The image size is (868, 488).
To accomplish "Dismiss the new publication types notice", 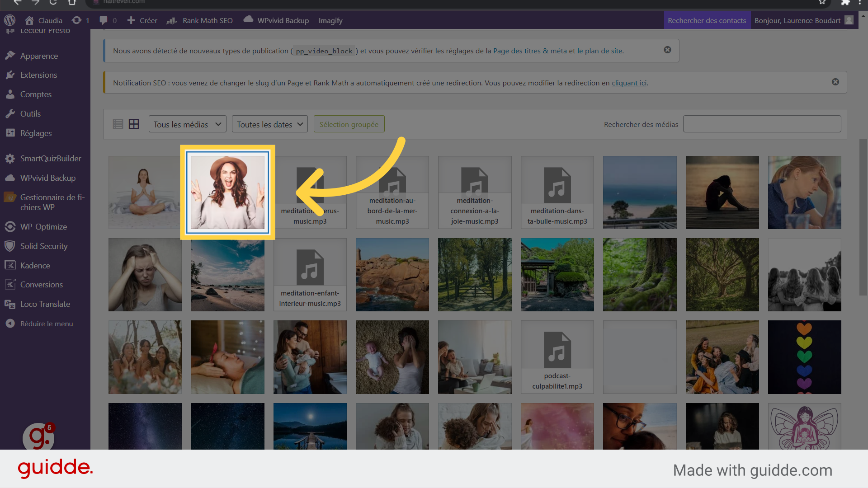I will [667, 50].
